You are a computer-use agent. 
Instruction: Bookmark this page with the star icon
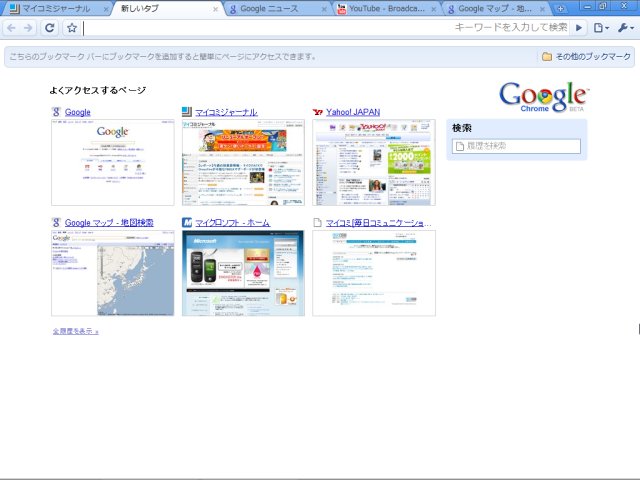[x=72, y=28]
